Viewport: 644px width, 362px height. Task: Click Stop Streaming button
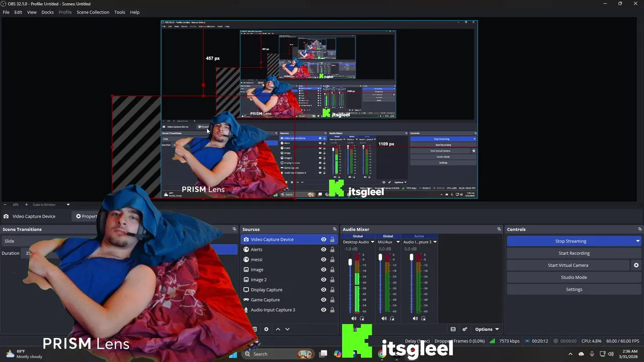click(571, 241)
